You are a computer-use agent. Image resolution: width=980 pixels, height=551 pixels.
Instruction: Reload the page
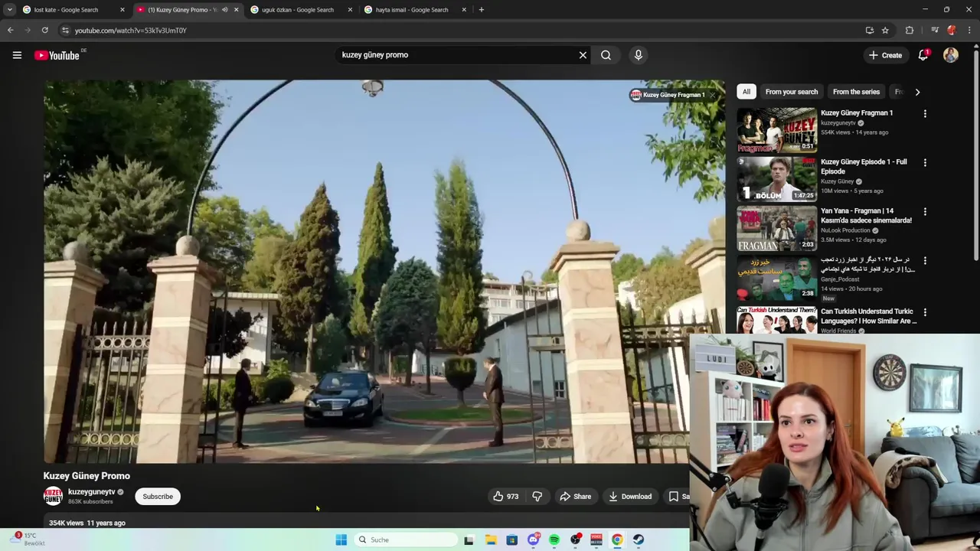(45, 31)
